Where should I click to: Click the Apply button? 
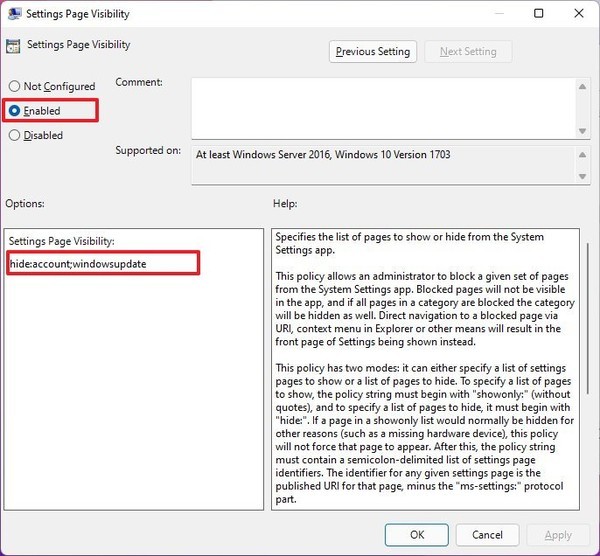(558, 535)
